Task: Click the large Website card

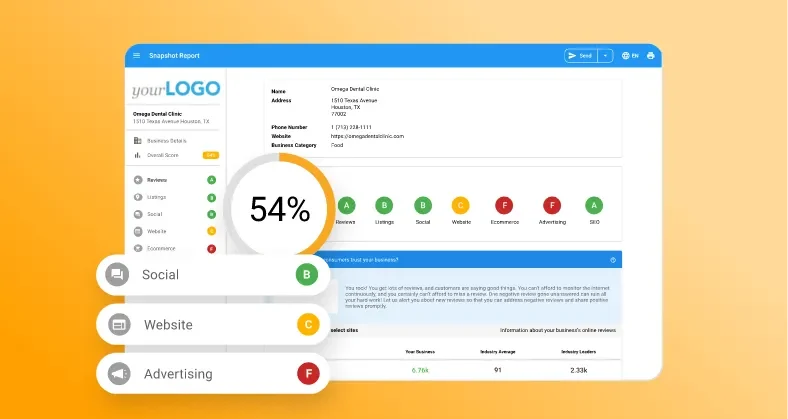Action: point(212,325)
